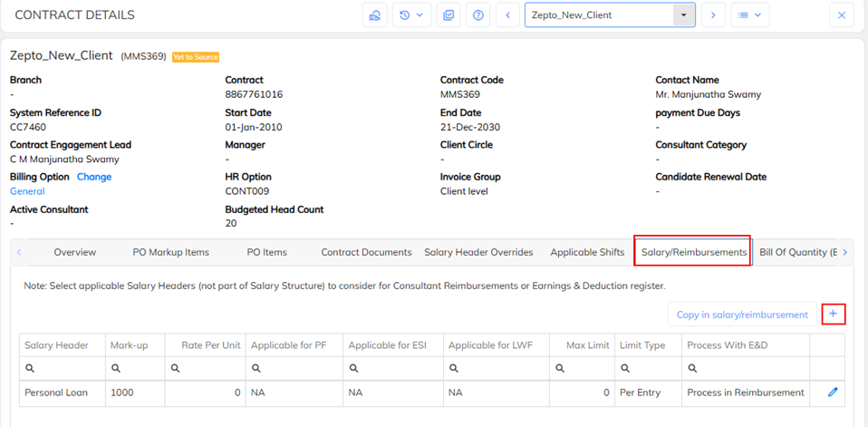Open help question mark icon
The image size is (868, 427).
point(478,15)
